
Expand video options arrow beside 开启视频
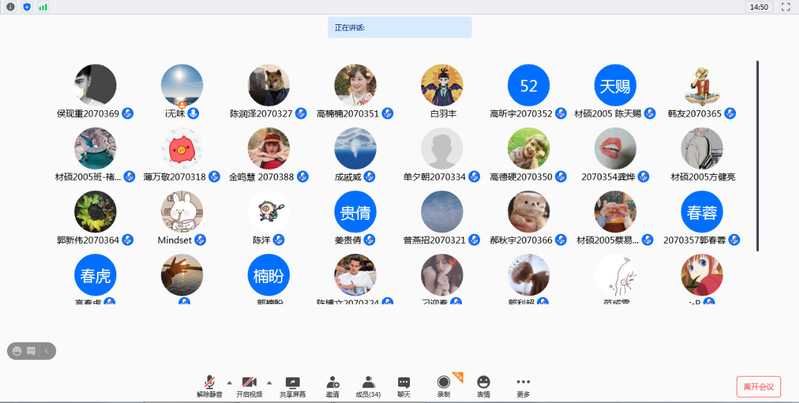click(x=270, y=382)
